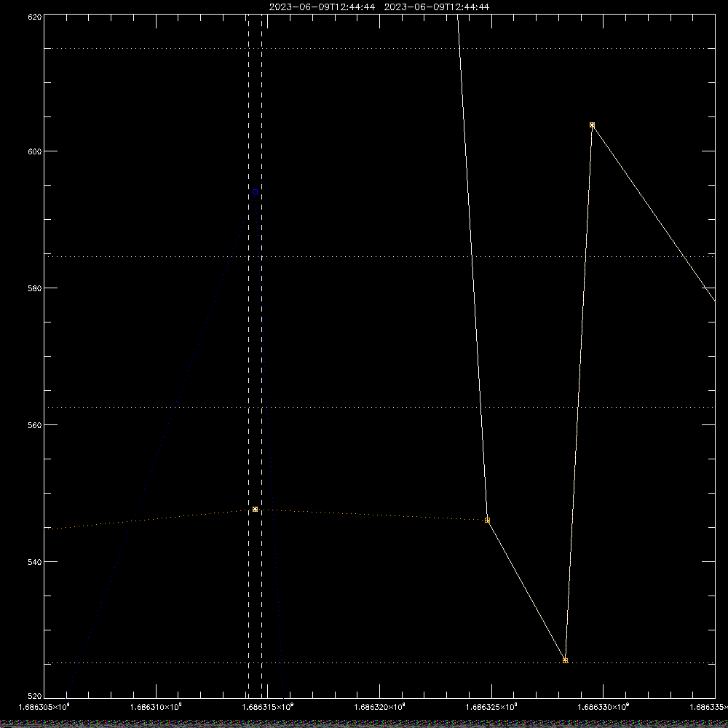Select the orange marker on the dotted orange curve peak

(x=255, y=510)
